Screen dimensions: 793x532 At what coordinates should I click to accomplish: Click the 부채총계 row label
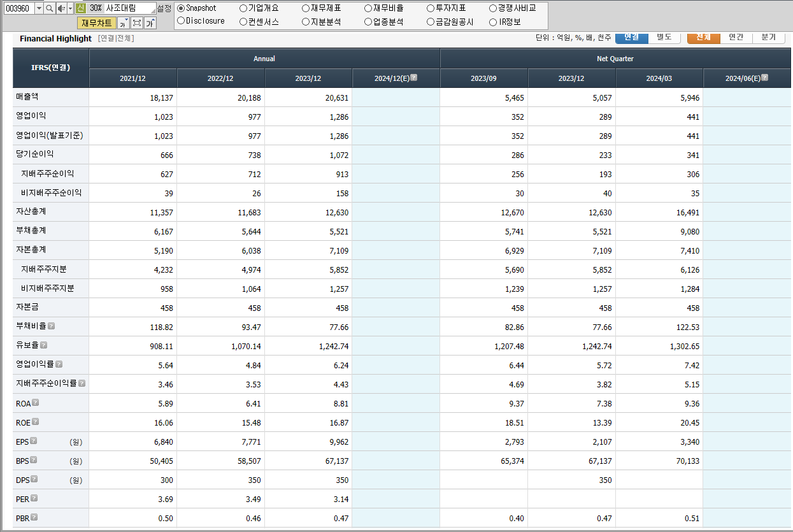pos(31,230)
